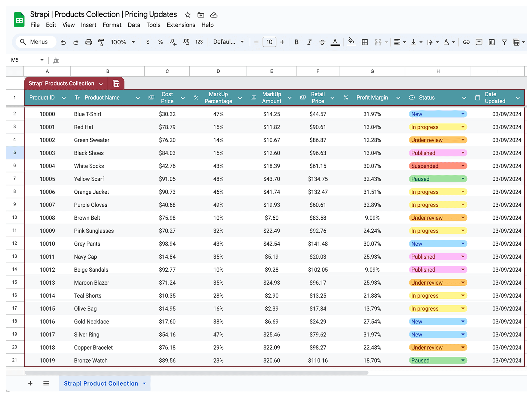
Task: Toggle Bold formatting
Action: pos(297,42)
